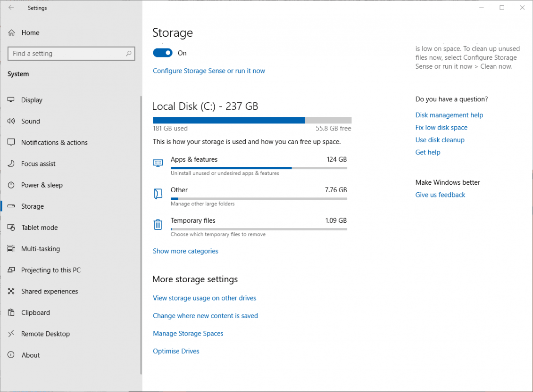
Task: Select About in the sidebar
Action: tap(31, 355)
